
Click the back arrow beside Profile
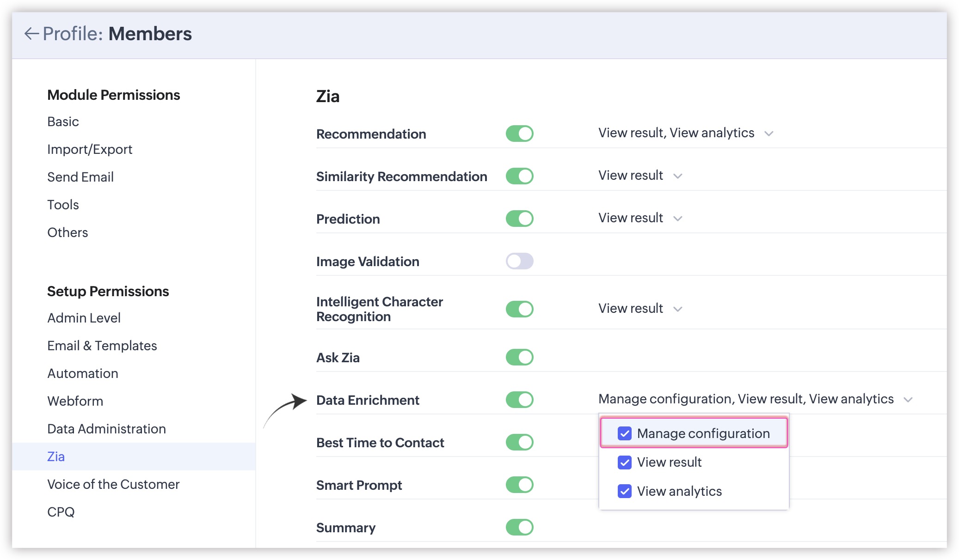coord(31,34)
